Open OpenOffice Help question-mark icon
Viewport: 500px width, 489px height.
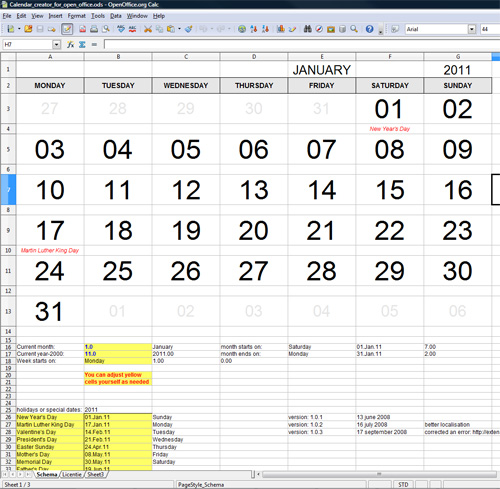[x=369, y=29]
